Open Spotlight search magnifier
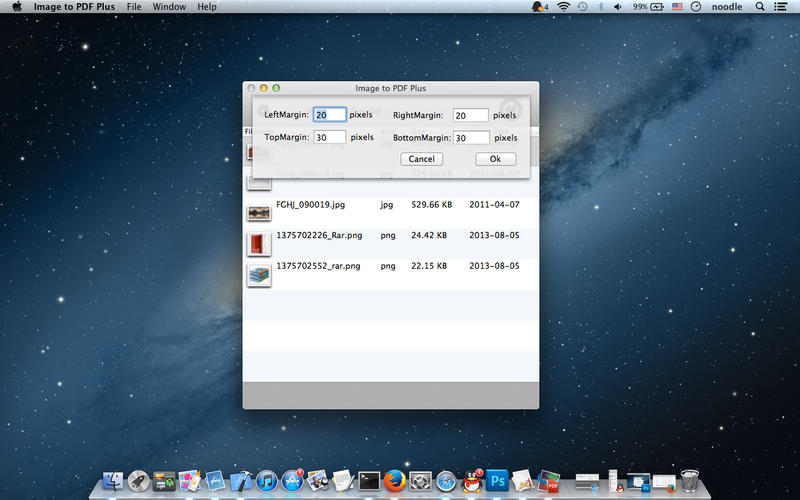This screenshot has width=800, height=500. 760,7
